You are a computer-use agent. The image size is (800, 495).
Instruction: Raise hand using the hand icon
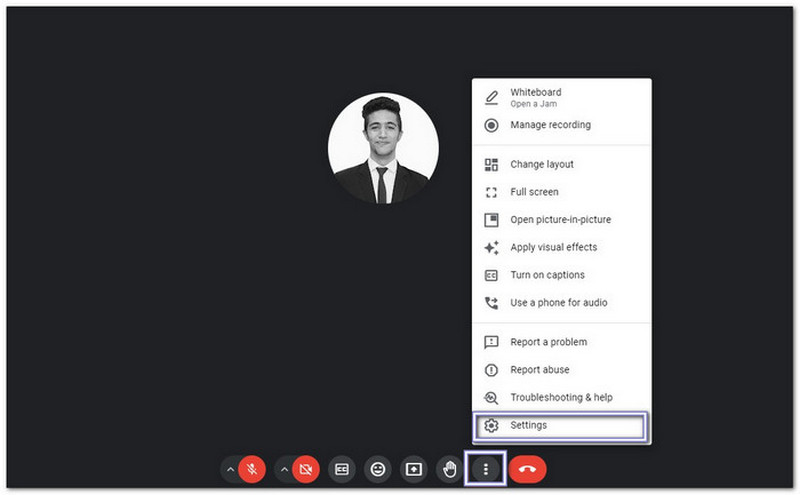(449, 468)
